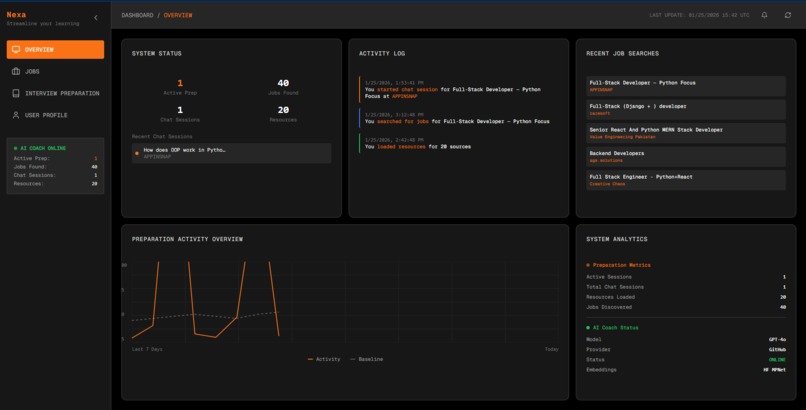The image size is (806, 410).
Task: Click the 'Embeddings' row in System Analytics
Action: coord(686,370)
